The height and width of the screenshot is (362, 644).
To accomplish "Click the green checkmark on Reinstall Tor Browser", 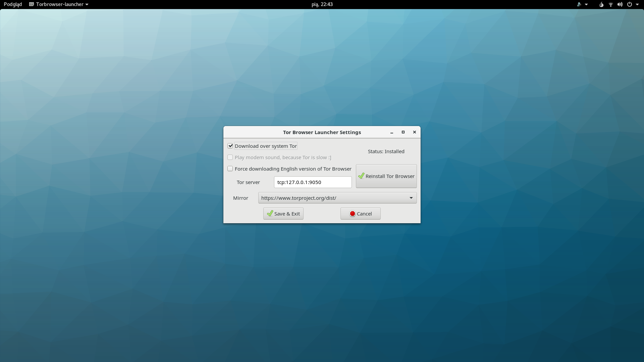I will click(361, 176).
